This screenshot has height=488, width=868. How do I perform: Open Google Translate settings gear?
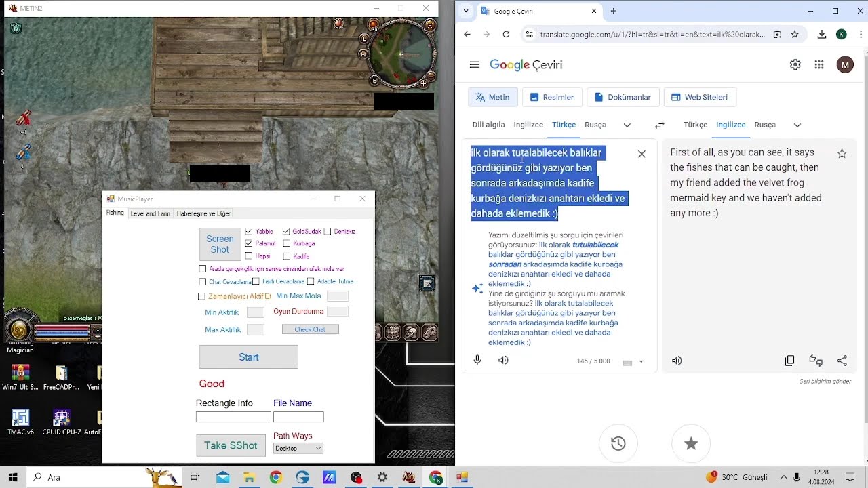(x=795, y=65)
